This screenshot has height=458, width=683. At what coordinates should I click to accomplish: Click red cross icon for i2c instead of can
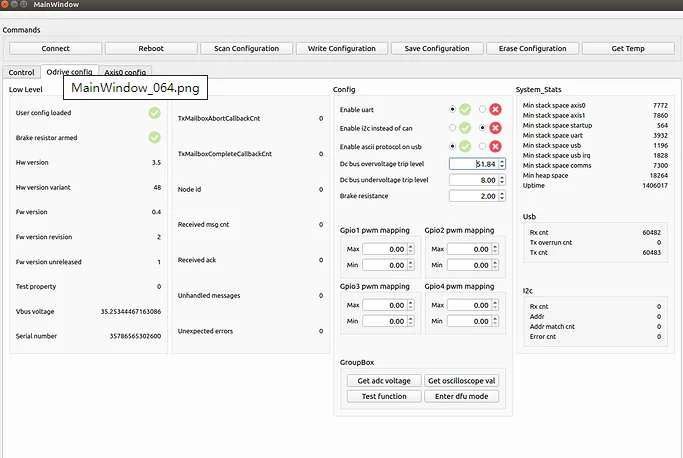[x=495, y=128]
